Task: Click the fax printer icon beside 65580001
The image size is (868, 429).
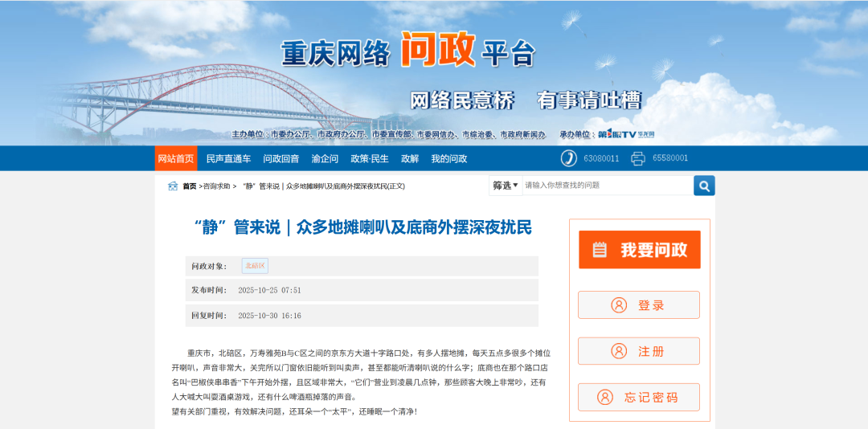Action: tap(638, 158)
